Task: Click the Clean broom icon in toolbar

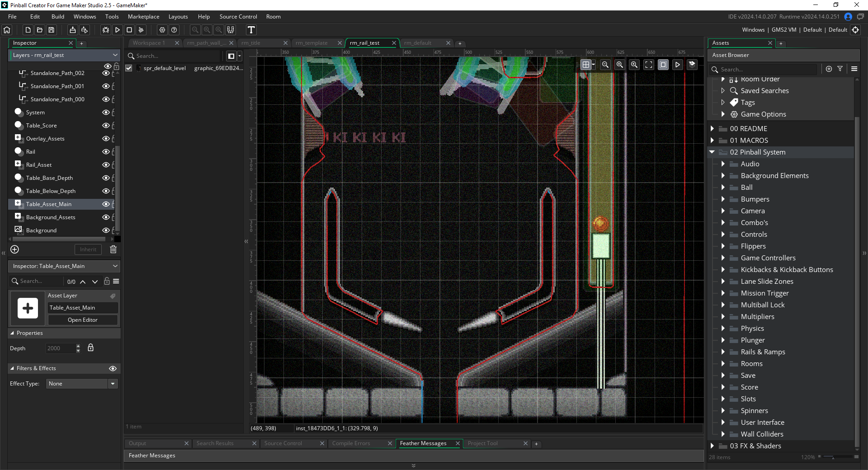Action: tap(141, 30)
